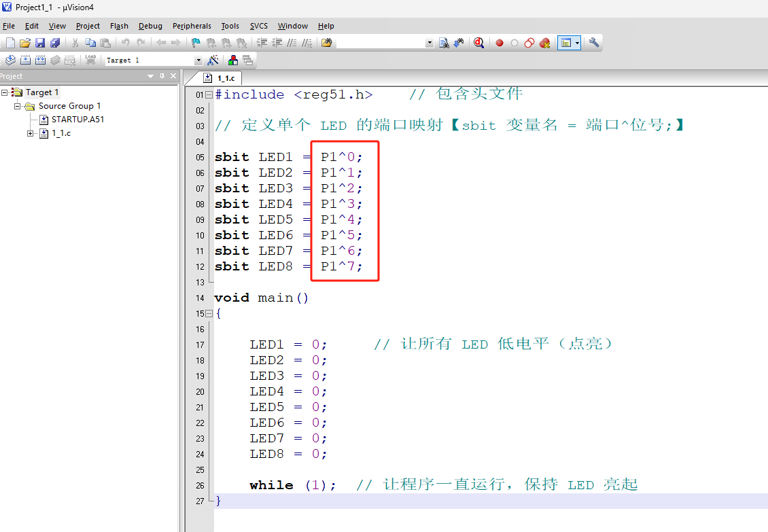Click the Paste clipboard icon
Viewport: 768px width, 532px height.
(105, 43)
